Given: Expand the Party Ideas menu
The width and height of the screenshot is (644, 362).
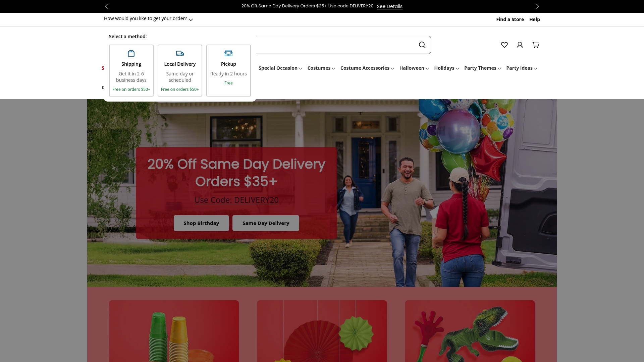Looking at the screenshot, I should (522, 68).
